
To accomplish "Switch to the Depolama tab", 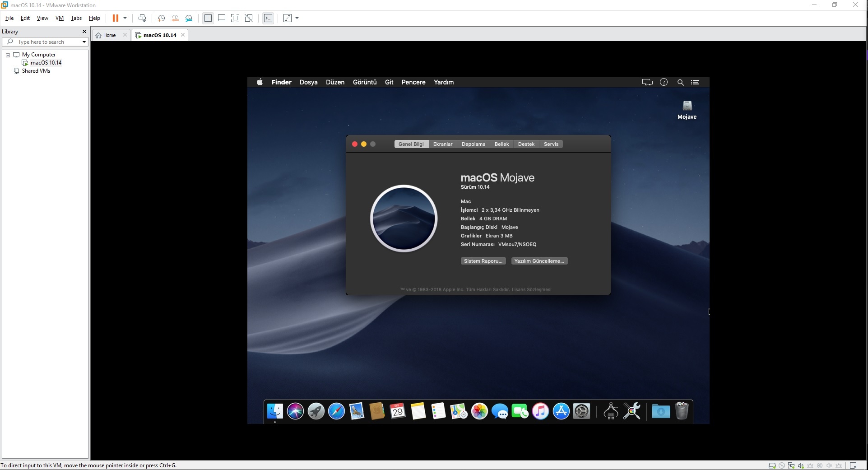I will (473, 144).
